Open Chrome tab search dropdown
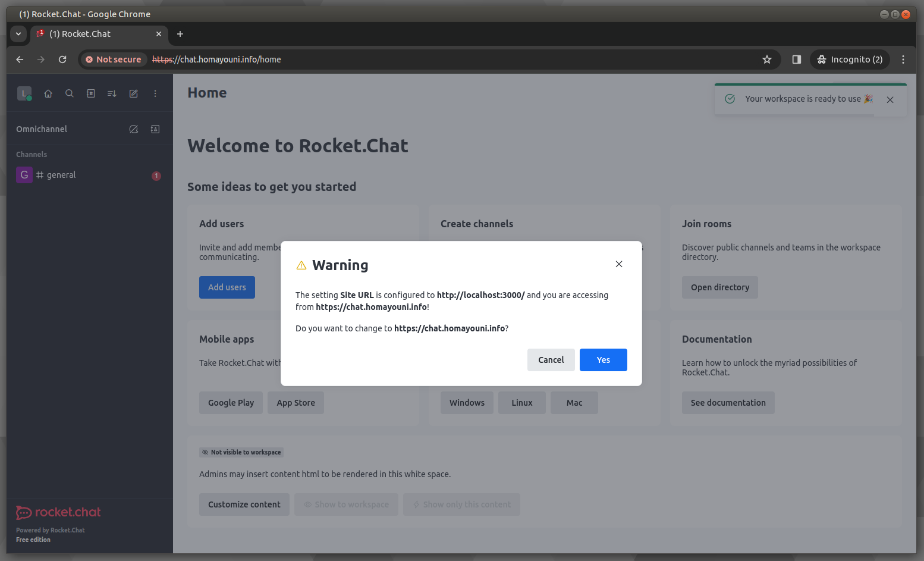 coord(18,34)
